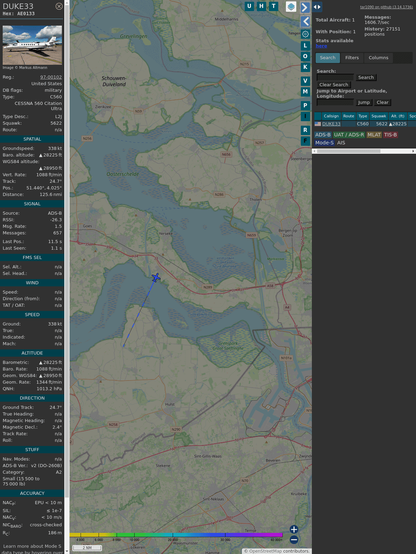Image resolution: width=416 pixels, height=554 pixels.
Task: Toggle sidebar with double-arrow button
Action: 317,7
